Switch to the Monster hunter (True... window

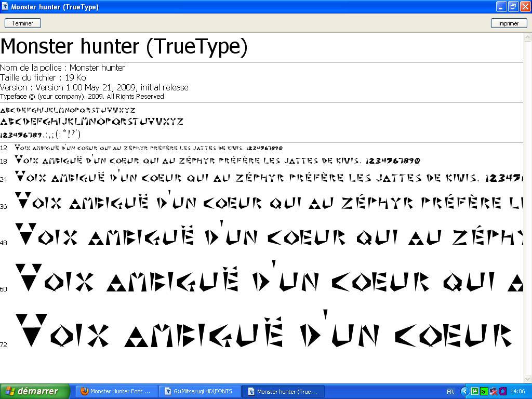click(283, 392)
